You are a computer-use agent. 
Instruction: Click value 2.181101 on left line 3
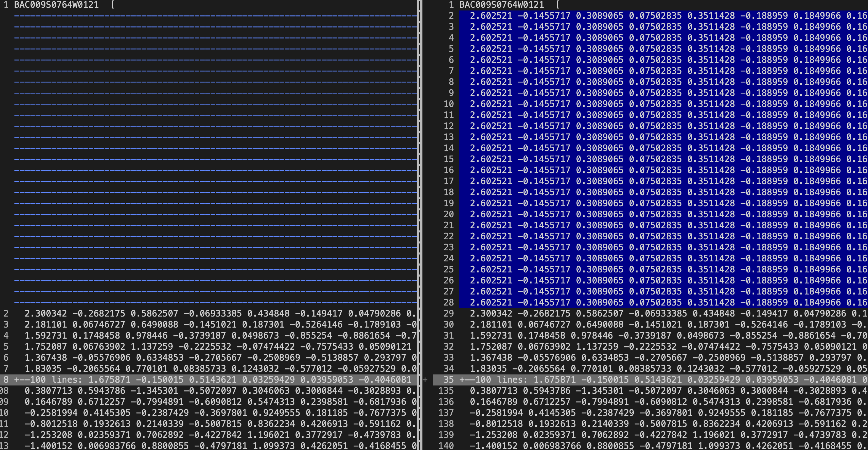point(45,325)
